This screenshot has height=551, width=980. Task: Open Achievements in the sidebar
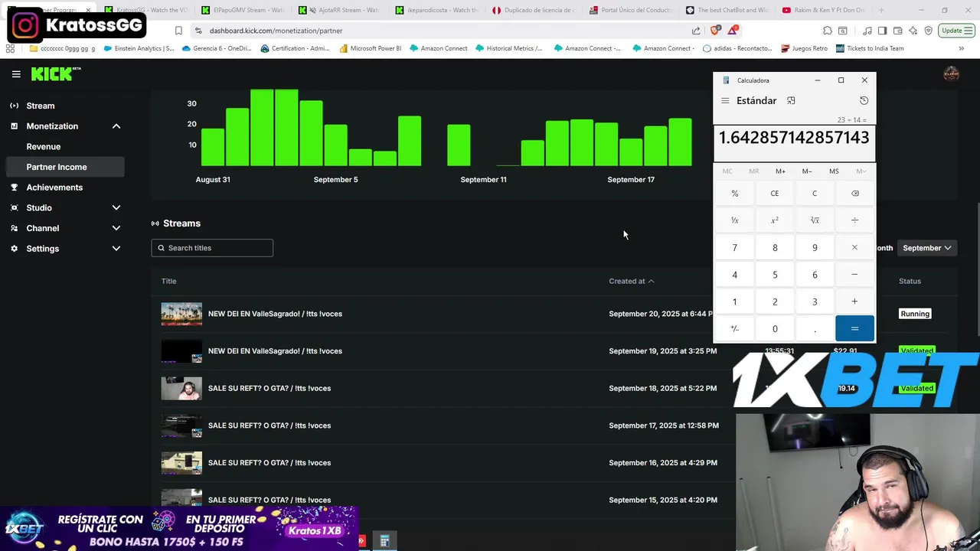54,187
